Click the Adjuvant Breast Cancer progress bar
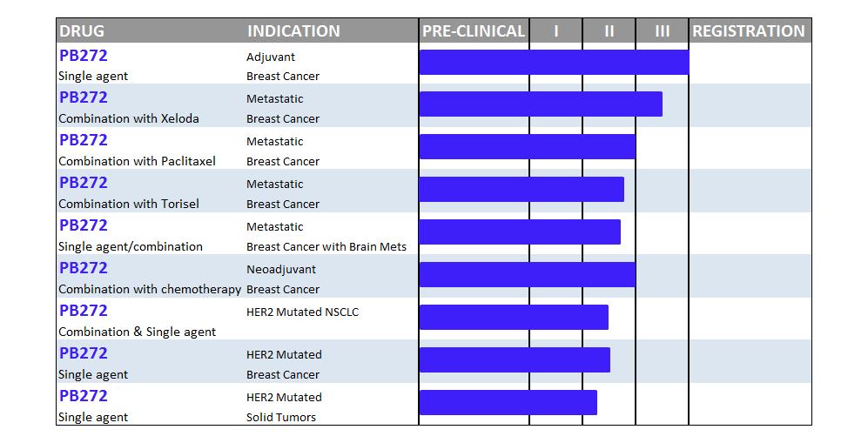The width and height of the screenshot is (868, 443). 554,63
